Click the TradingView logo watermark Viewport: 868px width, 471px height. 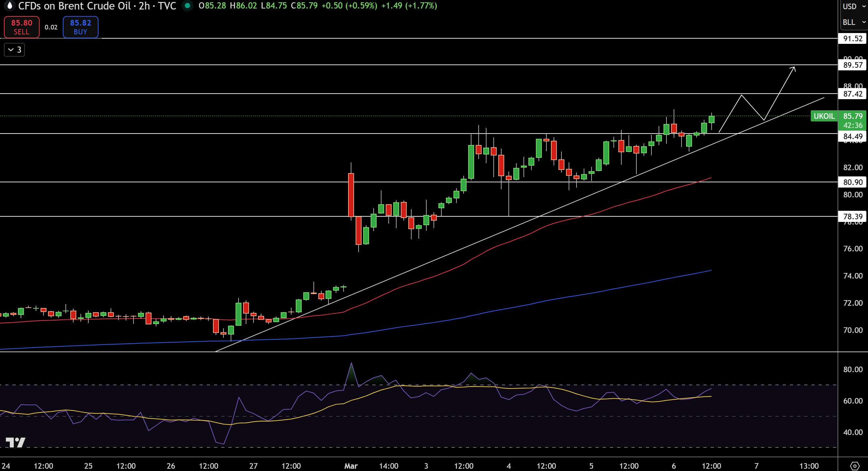15,442
